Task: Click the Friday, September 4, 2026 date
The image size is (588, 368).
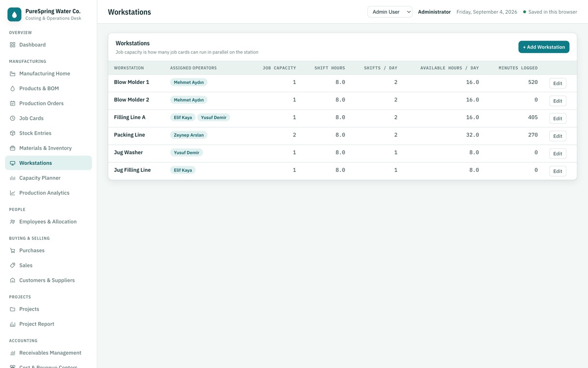Action: (487, 12)
